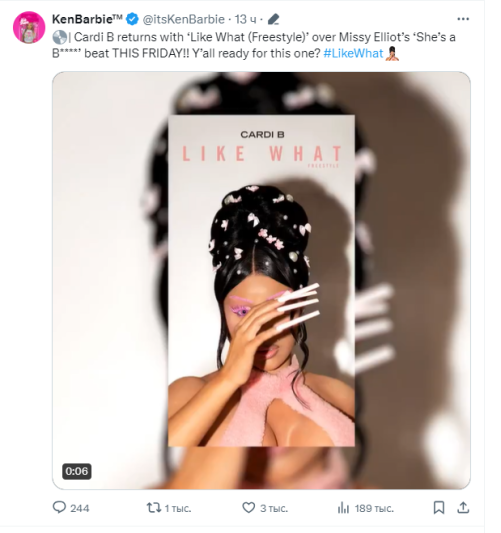Open the reply comment icon
The height and width of the screenshot is (533, 501).
[x=59, y=508]
